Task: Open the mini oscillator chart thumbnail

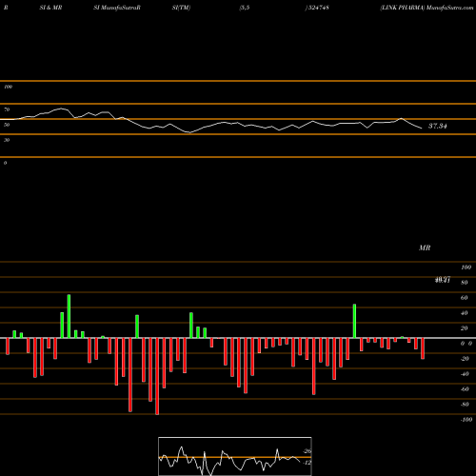Action: click(235, 456)
